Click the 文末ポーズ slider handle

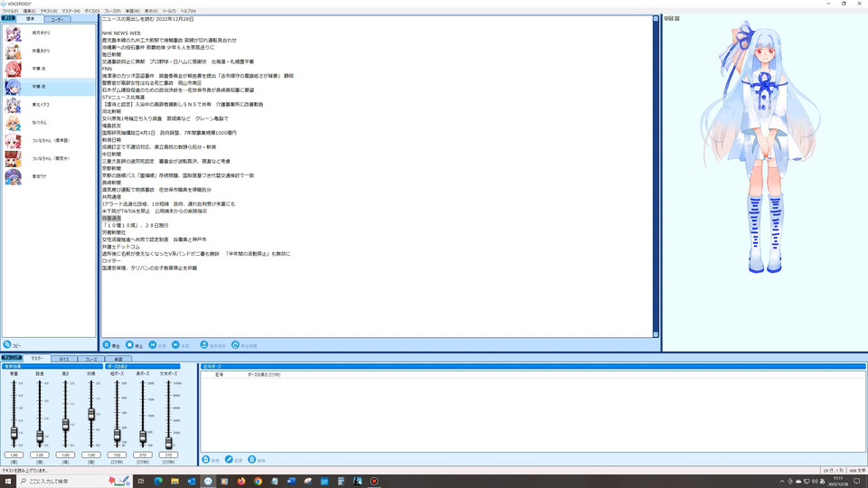tap(168, 443)
